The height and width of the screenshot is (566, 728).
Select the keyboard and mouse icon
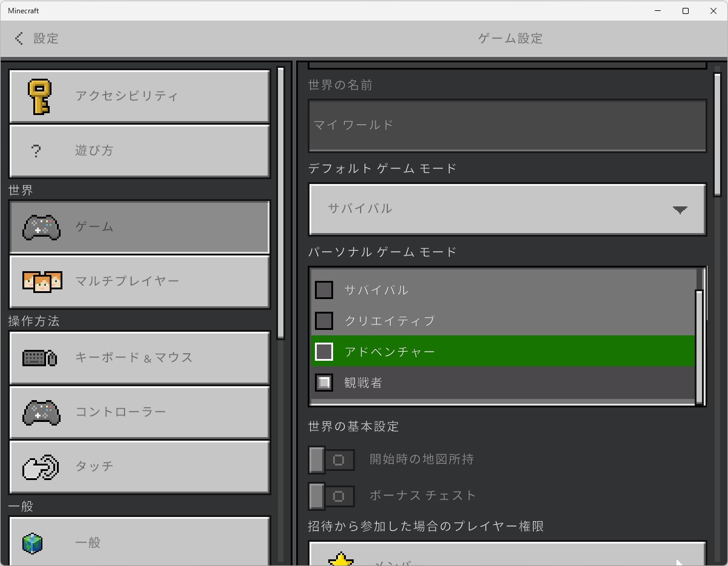39,357
